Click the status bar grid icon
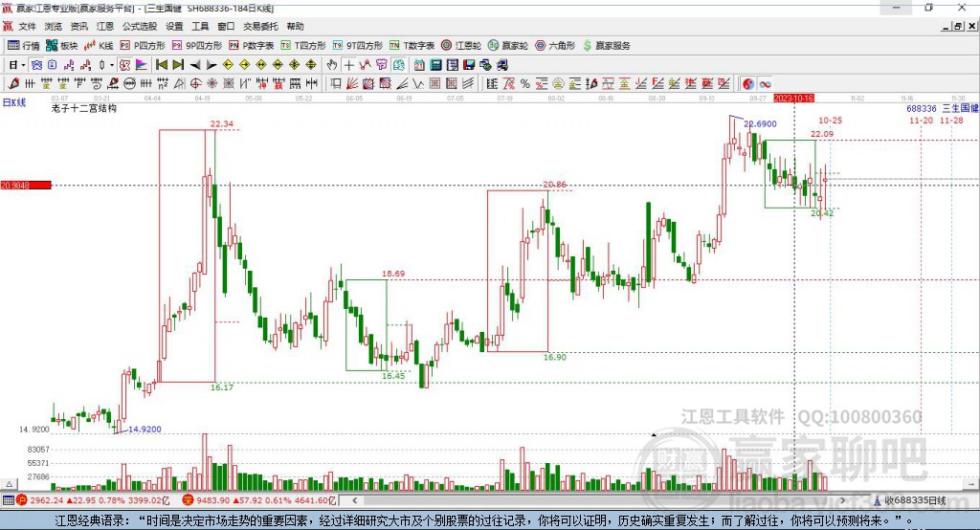Image resolution: width=980 pixels, height=530 pixels. coord(8,500)
